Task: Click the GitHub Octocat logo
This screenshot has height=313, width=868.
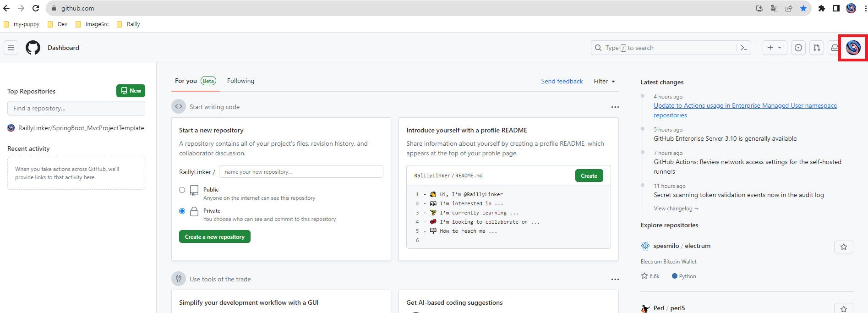Action: pyautogui.click(x=33, y=48)
